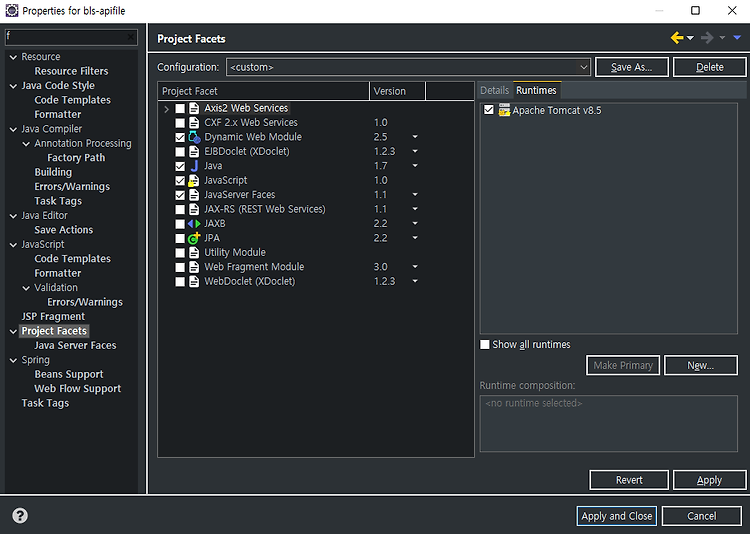Switch to the Runtimes tab
The width and height of the screenshot is (750, 534).
click(536, 90)
